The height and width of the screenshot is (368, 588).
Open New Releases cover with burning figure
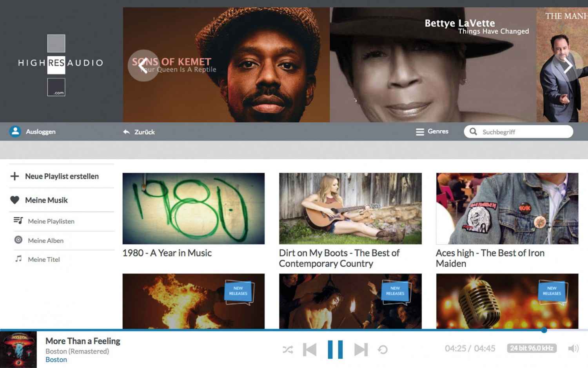194,301
